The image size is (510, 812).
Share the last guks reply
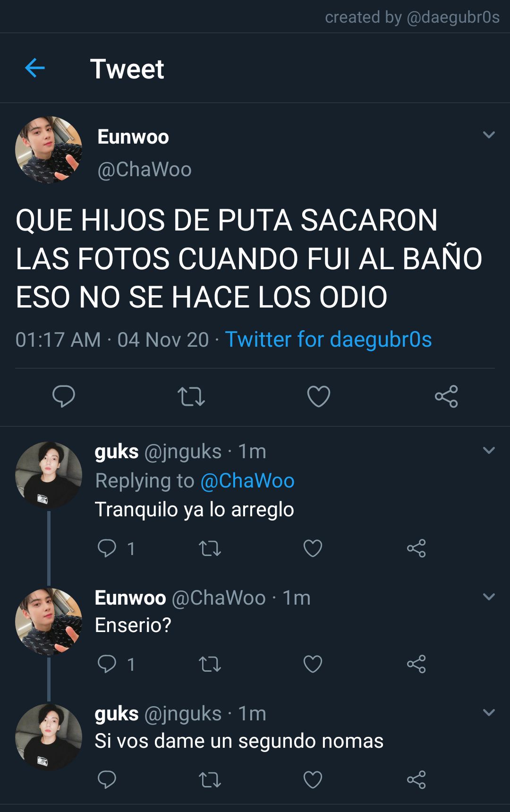click(x=416, y=780)
